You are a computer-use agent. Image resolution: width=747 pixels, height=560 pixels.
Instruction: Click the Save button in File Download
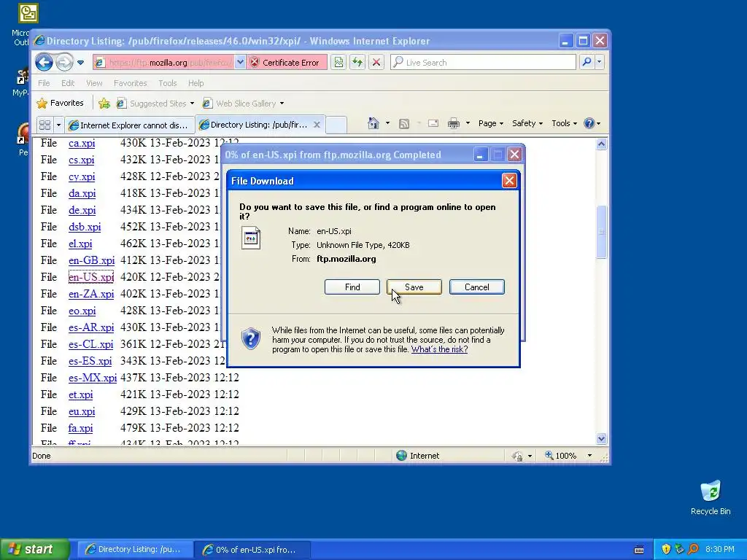coord(414,287)
